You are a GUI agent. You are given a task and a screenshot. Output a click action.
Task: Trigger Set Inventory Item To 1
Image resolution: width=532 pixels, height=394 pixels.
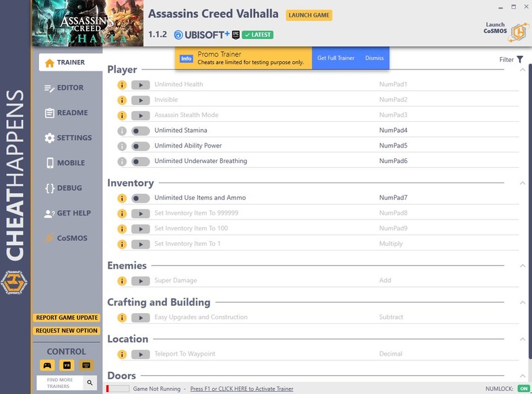pos(141,244)
